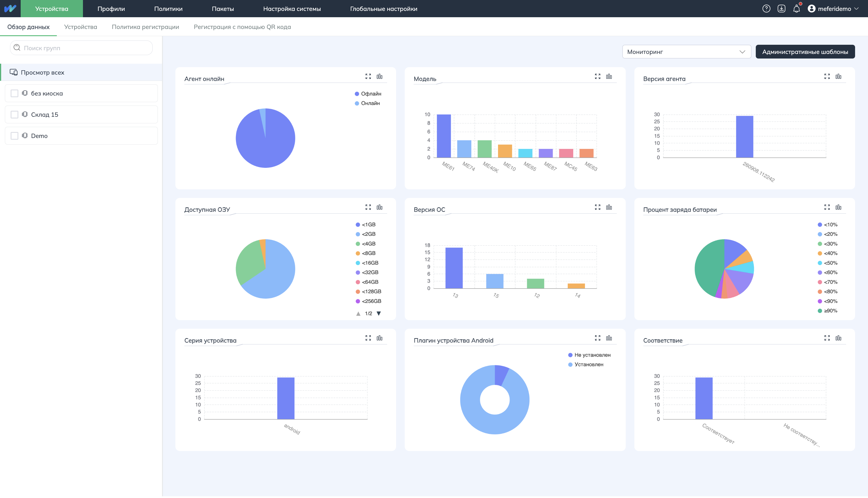Screen dimensions: 868x498
Task: Switch to Устройства sub-tab
Action: (x=81, y=27)
